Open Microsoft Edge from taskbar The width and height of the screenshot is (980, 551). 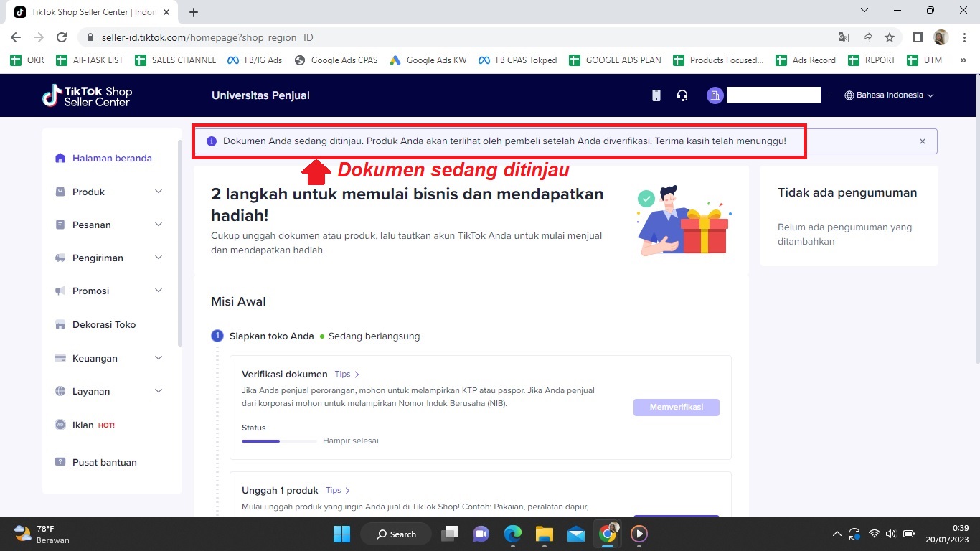click(x=512, y=534)
